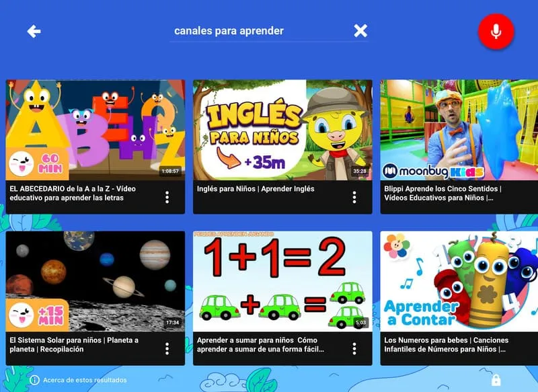Play the Inglés para Niños thumbnail

point(282,130)
